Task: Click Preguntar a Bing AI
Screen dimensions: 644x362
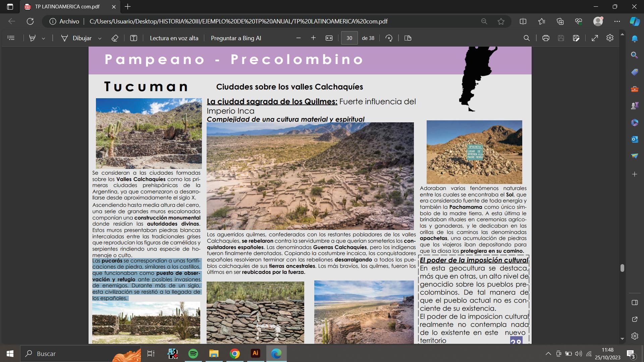Action: tap(236, 38)
